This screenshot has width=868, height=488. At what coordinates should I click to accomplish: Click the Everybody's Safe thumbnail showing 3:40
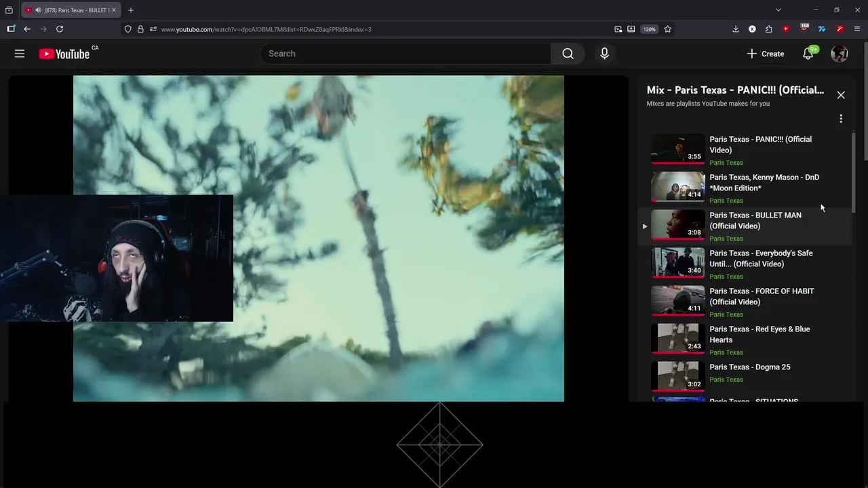click(x=678, y=262)
